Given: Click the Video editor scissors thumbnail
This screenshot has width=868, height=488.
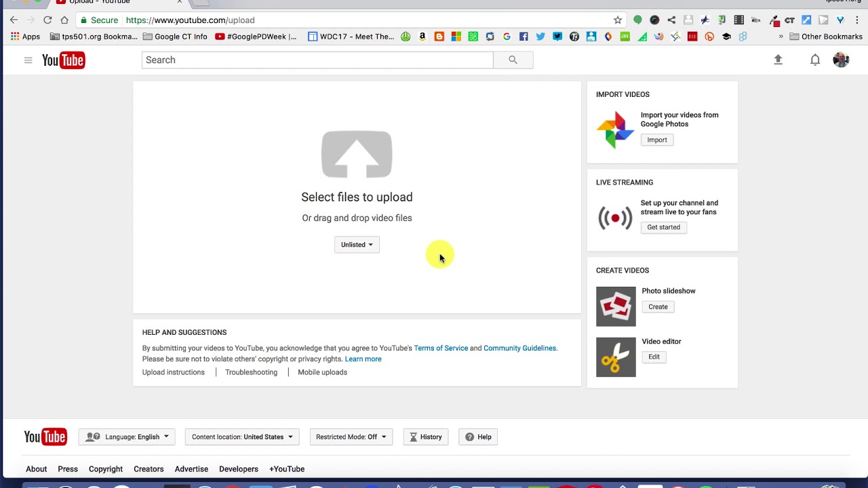Looking at the screenshot, I should coord(616,357).
